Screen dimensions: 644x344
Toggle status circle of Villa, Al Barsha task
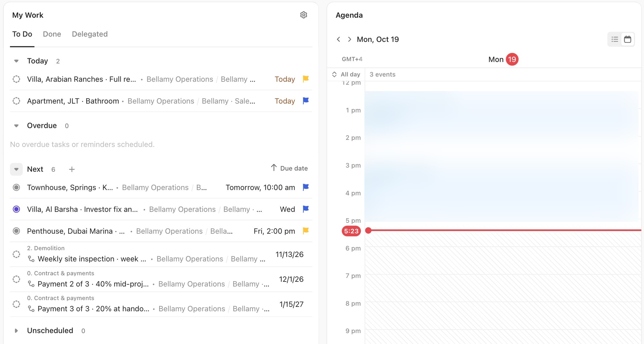coord(16,209)
